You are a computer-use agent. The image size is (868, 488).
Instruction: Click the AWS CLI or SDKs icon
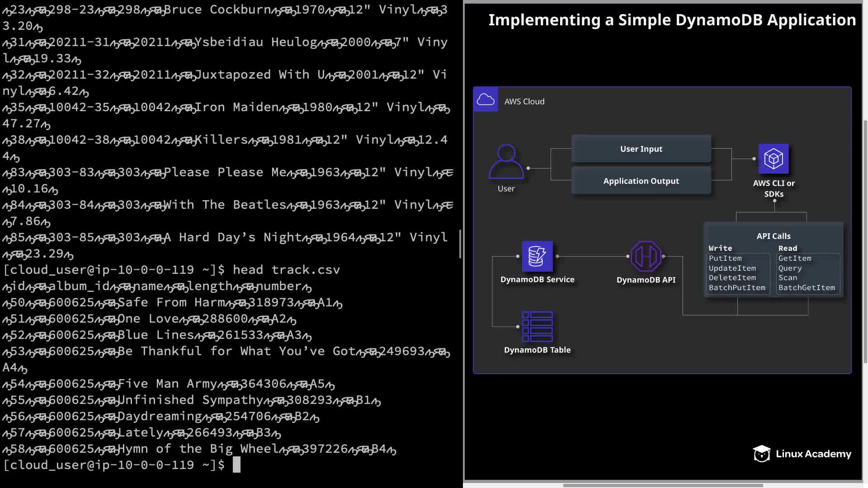(x=774, y=159)
